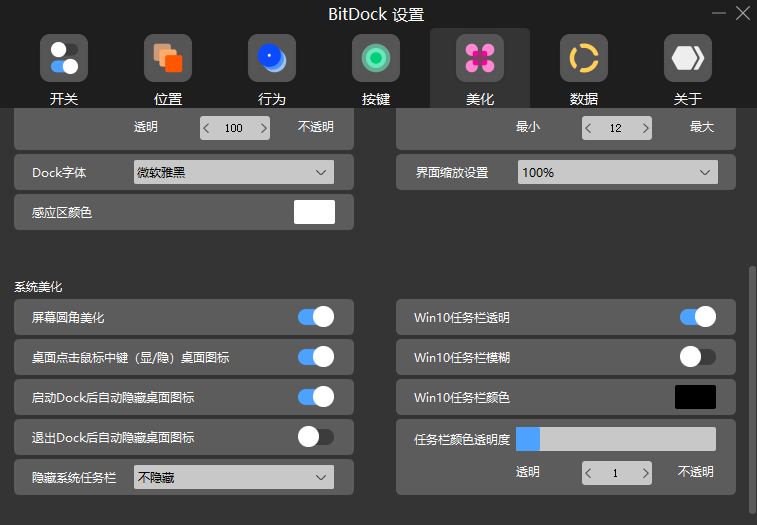This screenshot has height=525, width=757.
Task: Open the 界面缩放设置 100% dropdown
Action: [618, 172]
